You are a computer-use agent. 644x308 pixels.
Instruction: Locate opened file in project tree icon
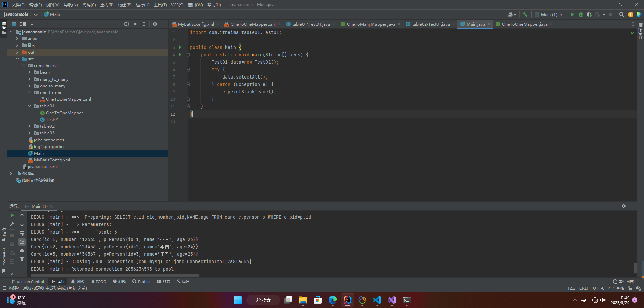point(127,24)
